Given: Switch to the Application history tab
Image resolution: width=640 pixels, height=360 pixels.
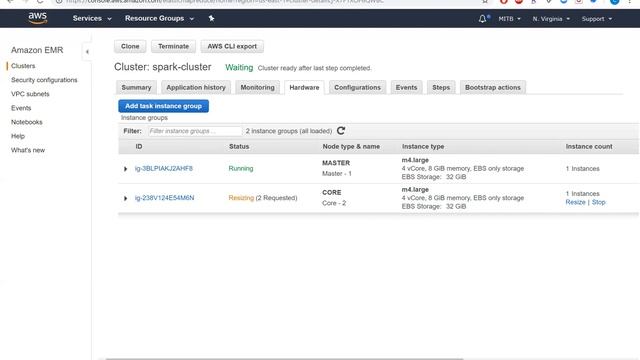Looking at the screenshot, I should click(x=196, y=87).
